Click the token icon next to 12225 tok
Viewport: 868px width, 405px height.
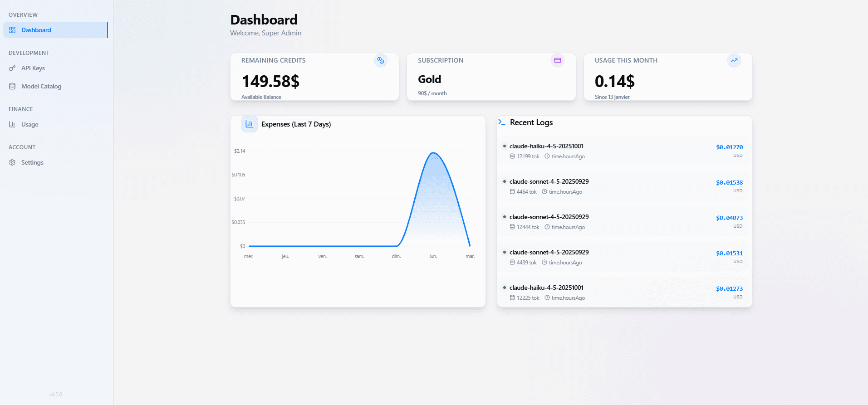click(512, 298)
